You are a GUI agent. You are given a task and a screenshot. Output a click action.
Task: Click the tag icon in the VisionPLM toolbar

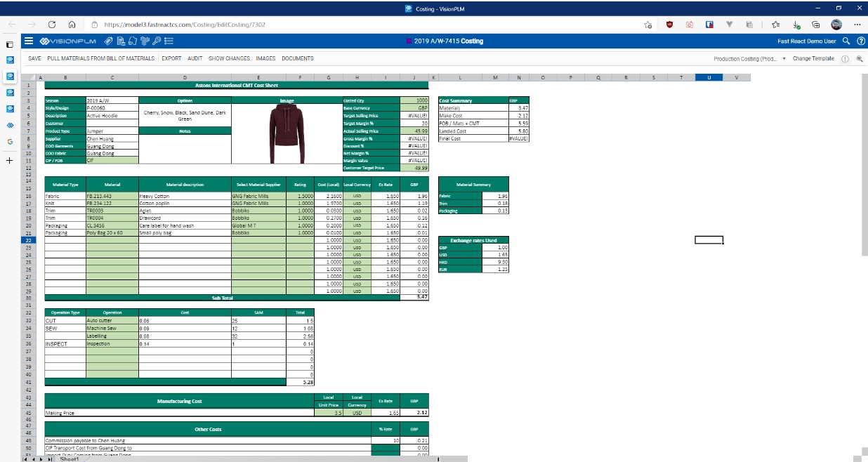click(x=109, y=41)
